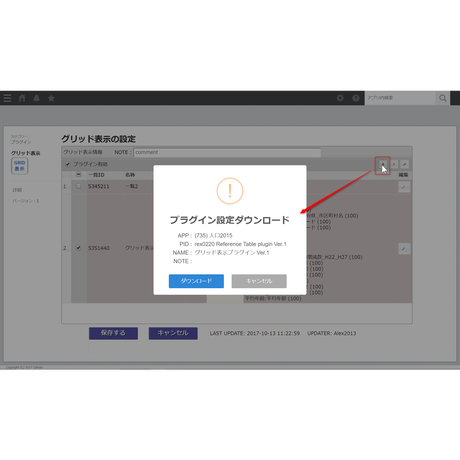Toggle the プラグイン有効 checkbox
The width and height of the screenshot is (460, 460).
[x=68, y=164]
